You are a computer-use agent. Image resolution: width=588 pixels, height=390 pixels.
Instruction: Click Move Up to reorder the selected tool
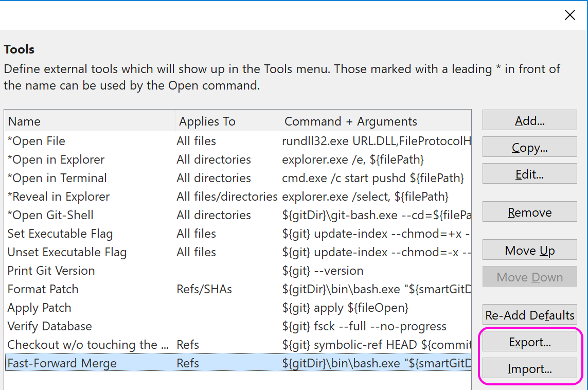529,250
